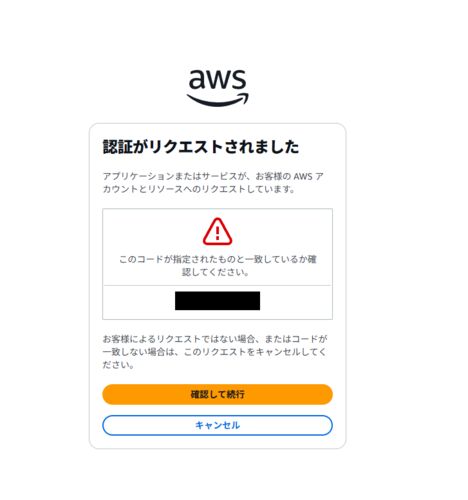Image resolution: width=468 pixels, height=500 pixels.
Task: Click the last line ださい。 above buttons
Action: (118, 365)
